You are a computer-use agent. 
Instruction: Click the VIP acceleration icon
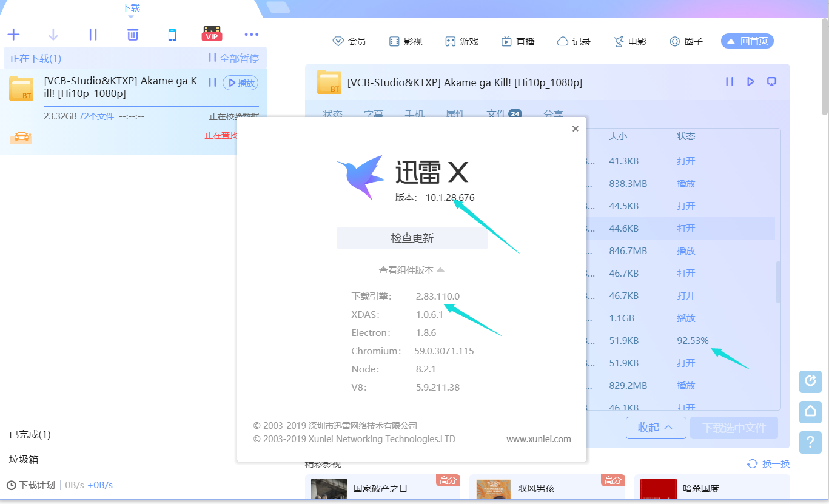[x=211, y=33]
